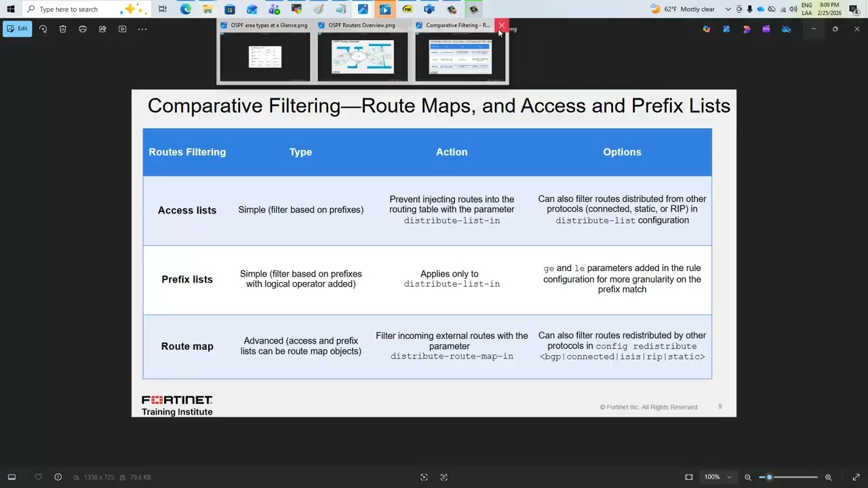The height and width of the screenshot is (488, 868).
Task: Open the Wi-Fi network tray icon
Action: click(783, 9)
